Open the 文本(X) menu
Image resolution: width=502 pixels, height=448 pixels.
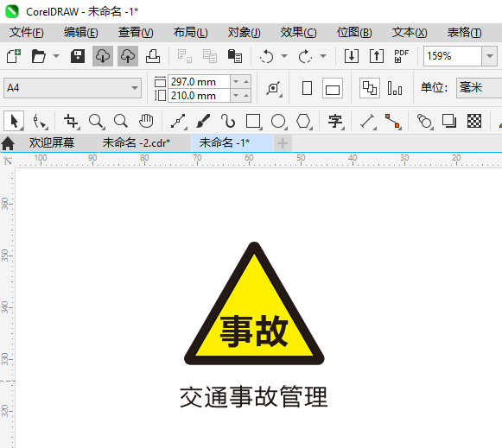[x=410, y=33]
